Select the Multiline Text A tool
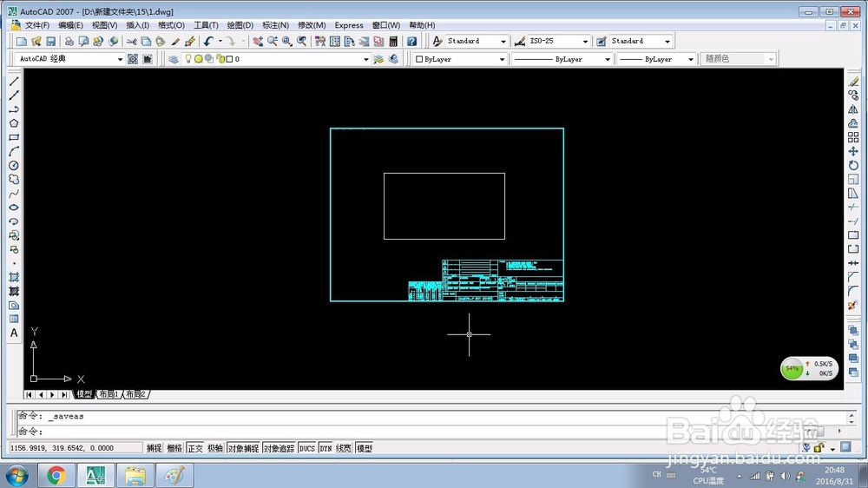Image resolution: width=868 pixels, height=488 pixels. [14, 333]
